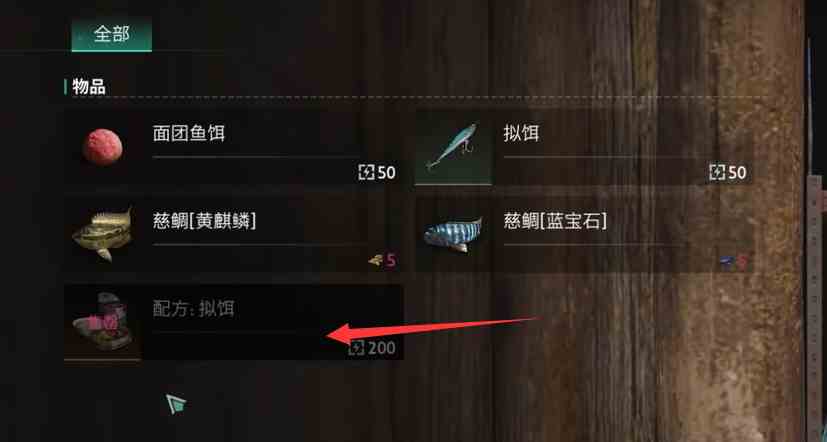This screenshot has width=827, height=442.
Task: Click the red dough bait icon
Action: tap(102, 147)
